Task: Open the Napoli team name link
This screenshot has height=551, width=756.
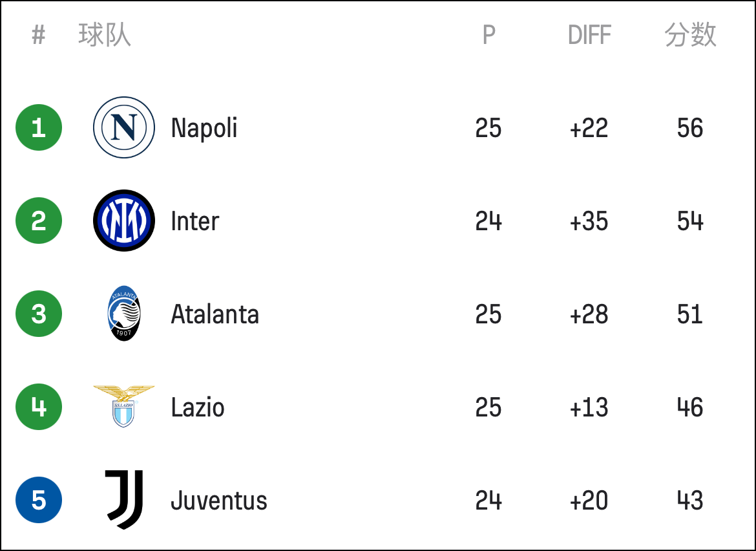Action: [x=204, y=128]
